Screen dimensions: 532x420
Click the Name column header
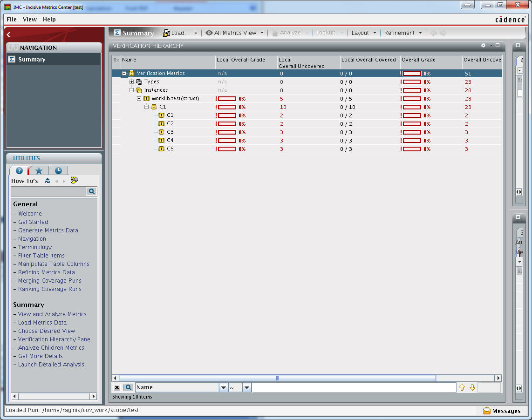click(168, 62)
